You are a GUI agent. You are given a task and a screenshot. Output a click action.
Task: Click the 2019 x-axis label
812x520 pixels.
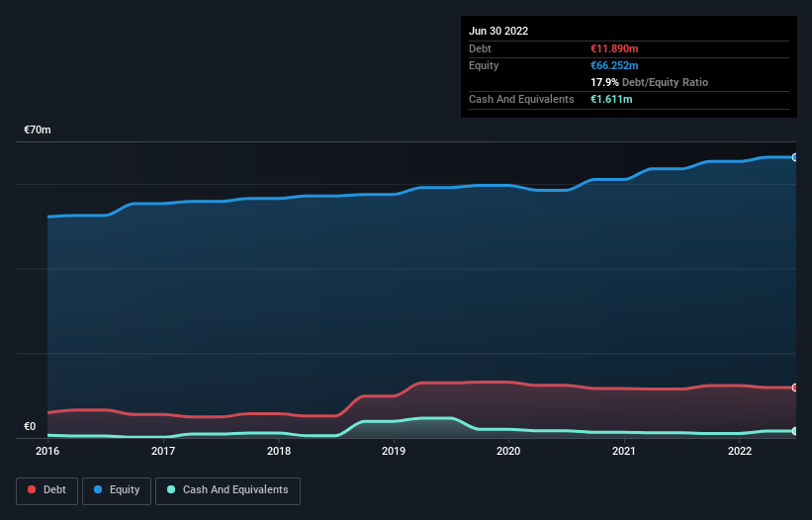[x=394, y=451]
